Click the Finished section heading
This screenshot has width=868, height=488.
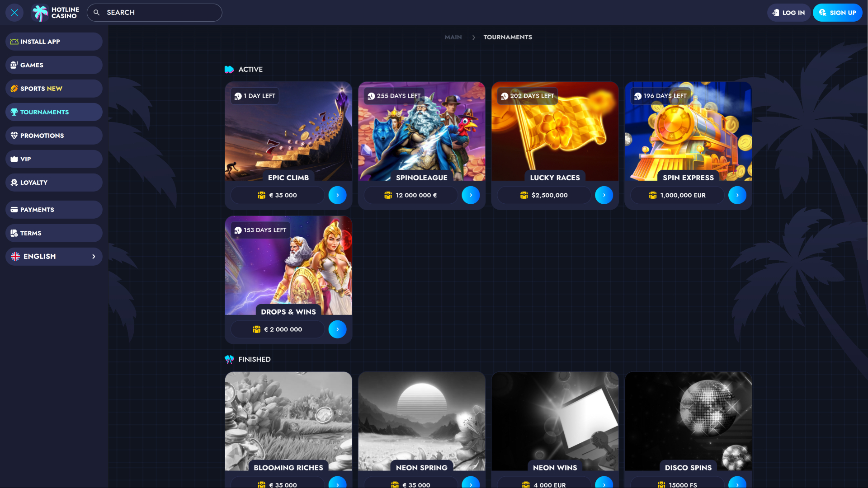point(255,359)
